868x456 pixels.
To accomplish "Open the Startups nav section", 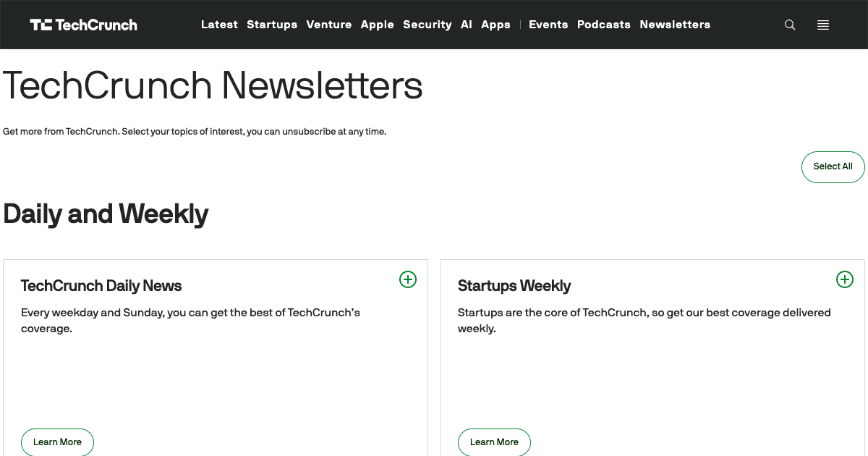I will point(272,25).
